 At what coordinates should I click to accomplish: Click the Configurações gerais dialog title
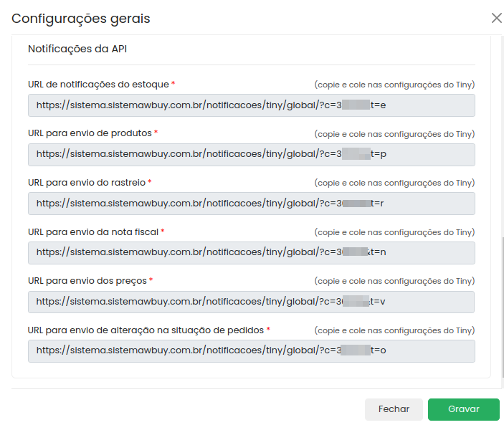point(81,19)
